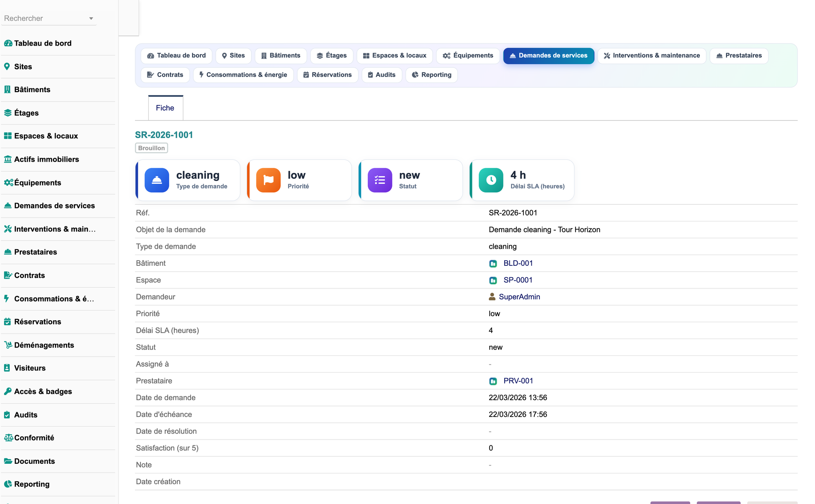Screen dimensions: 815x504
Task: Open the SP-0001 space link
Action: [518, 280]
